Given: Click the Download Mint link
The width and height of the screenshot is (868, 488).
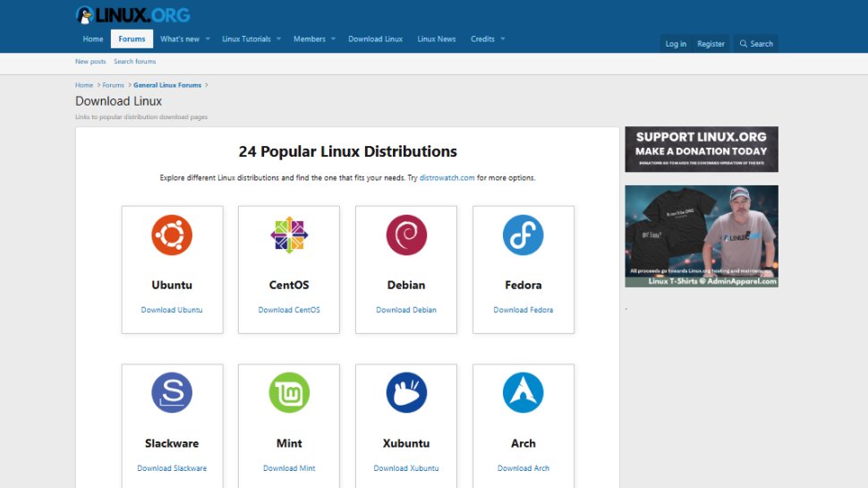Looking at the screenshot, I should 289,468.
